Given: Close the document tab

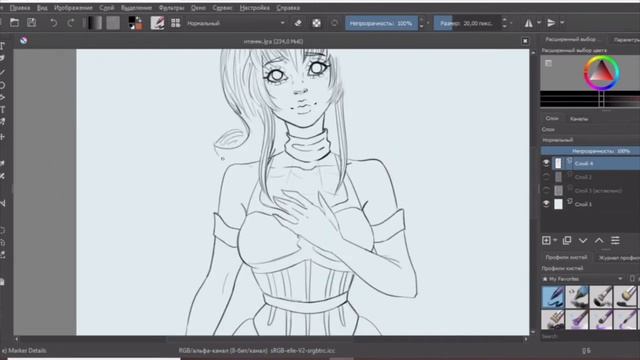Looking at the screenshot, I should pyautogui.click(x=525, y=41).
